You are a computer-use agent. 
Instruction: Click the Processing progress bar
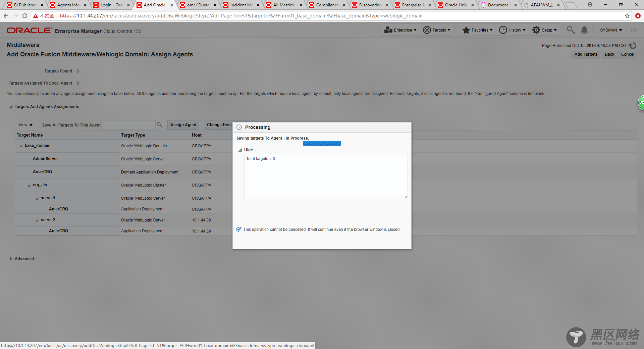tap(322, 143)
